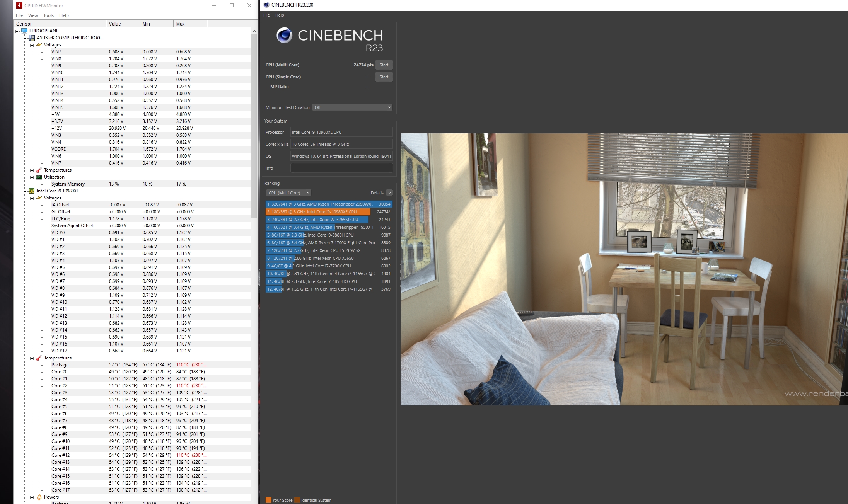The height and width of the screenshot is (504, 848).
Task: Open the HWMonitor Tools menu
Action: [48, 15]
